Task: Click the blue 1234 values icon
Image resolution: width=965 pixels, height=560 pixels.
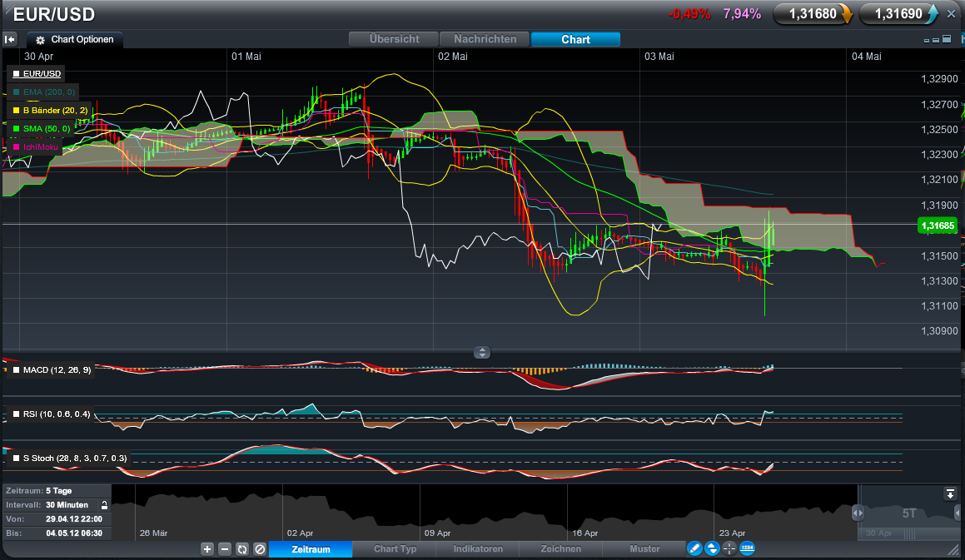Action: [747, 548]
